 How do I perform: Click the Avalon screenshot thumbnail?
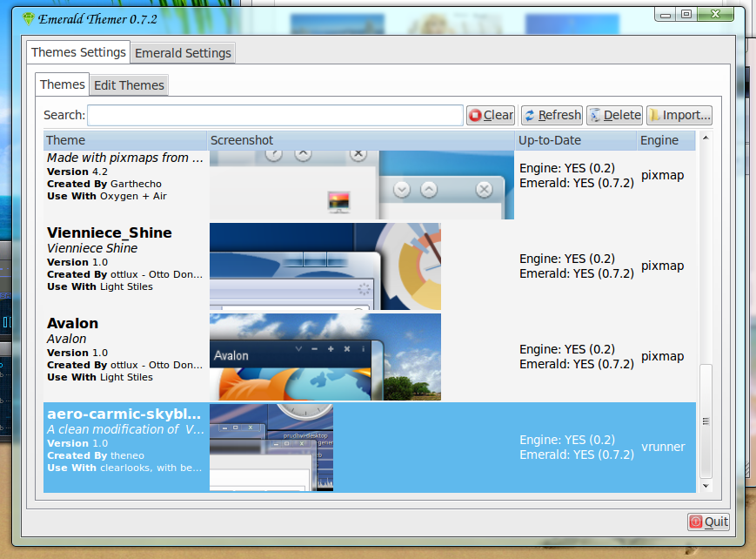pos(325,357)
